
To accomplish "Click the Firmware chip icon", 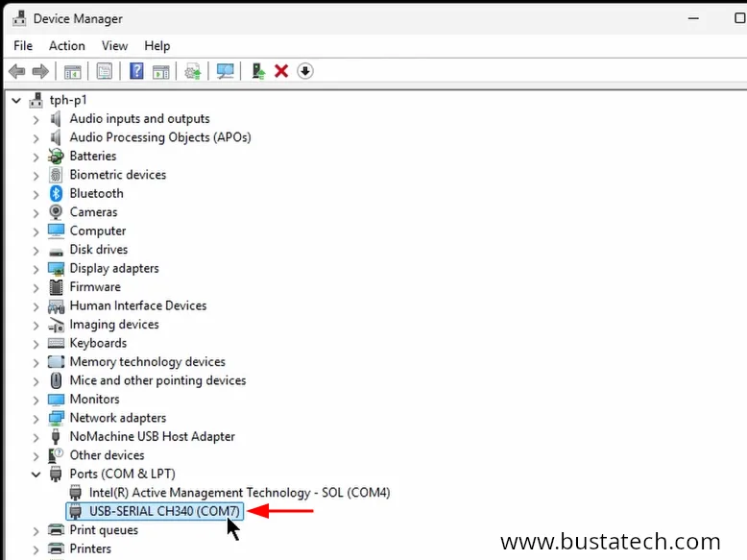I will [56, 287].
